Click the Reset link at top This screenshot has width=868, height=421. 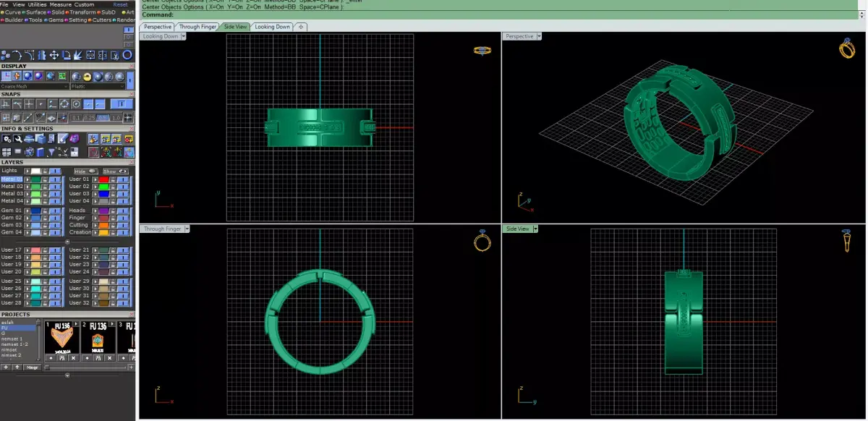click(x=120, y=4)
